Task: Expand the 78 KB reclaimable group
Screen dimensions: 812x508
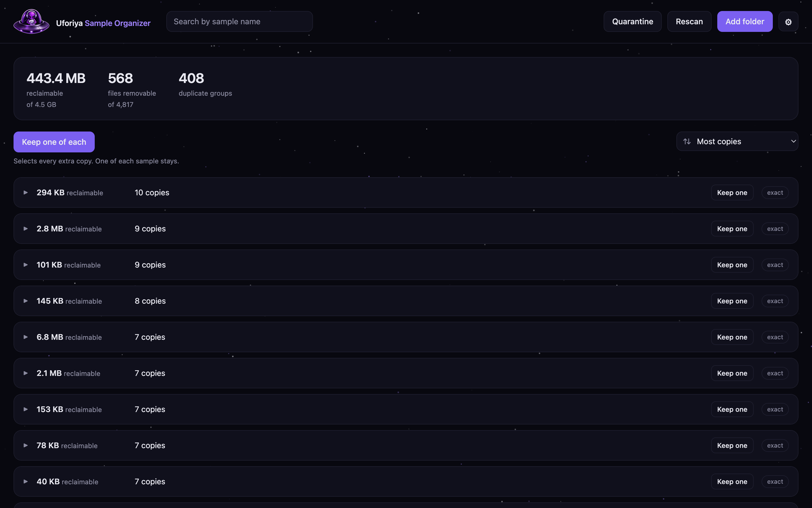Action: point(25,446)
